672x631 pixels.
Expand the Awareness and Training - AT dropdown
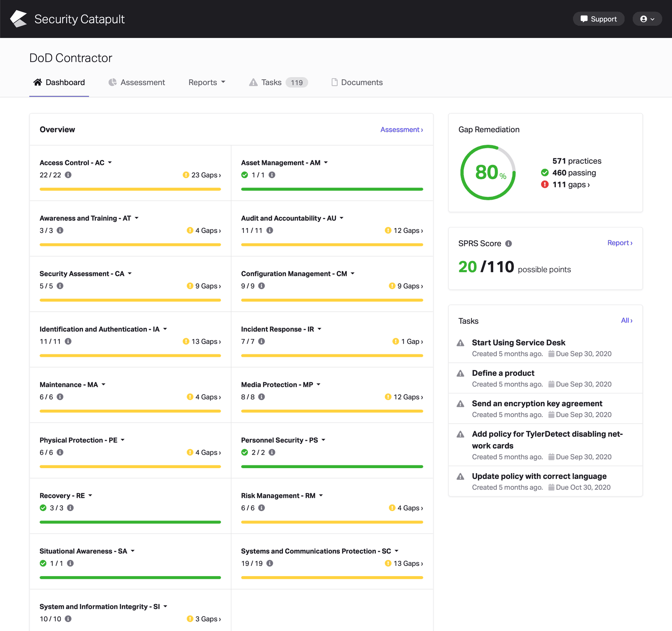pyautogui.click(x=137, y=218)
